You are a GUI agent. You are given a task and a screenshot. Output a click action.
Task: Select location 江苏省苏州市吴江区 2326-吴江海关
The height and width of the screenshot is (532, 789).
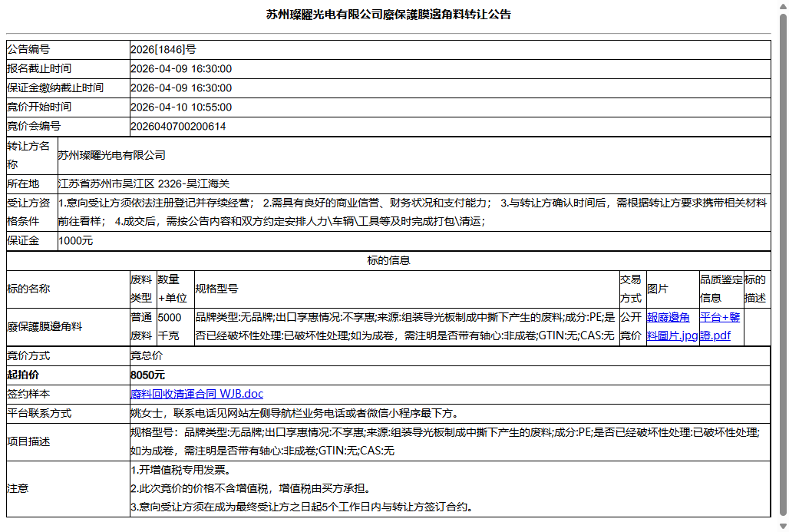coord(144,183)
